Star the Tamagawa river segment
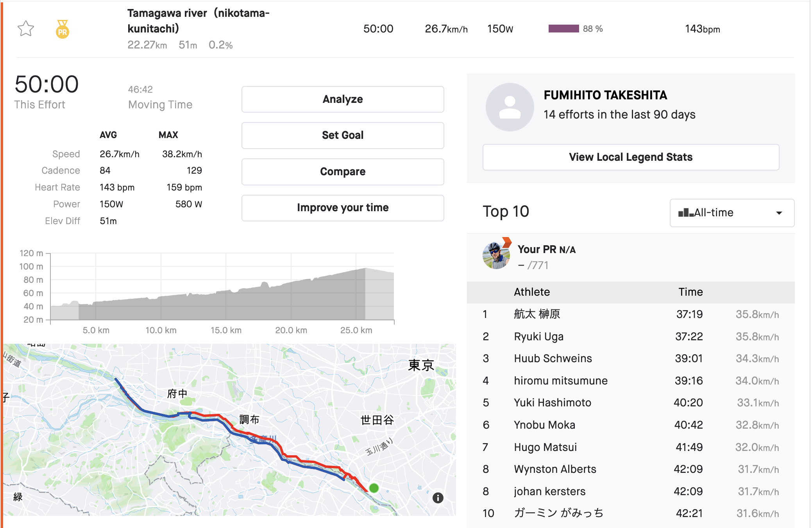812x528 pixels. pos(26,29)
